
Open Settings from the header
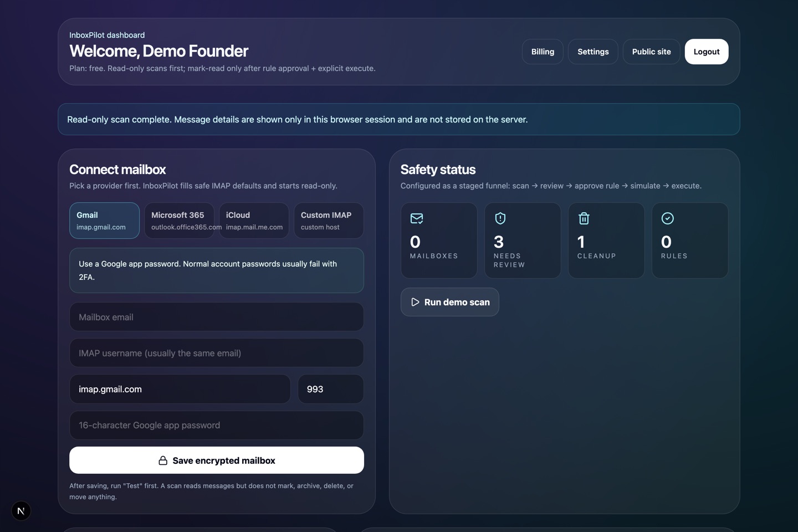(x=593, y=52)
